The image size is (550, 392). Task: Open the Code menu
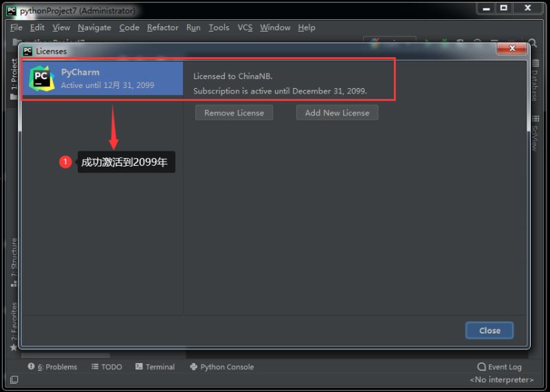click(129, 28)
